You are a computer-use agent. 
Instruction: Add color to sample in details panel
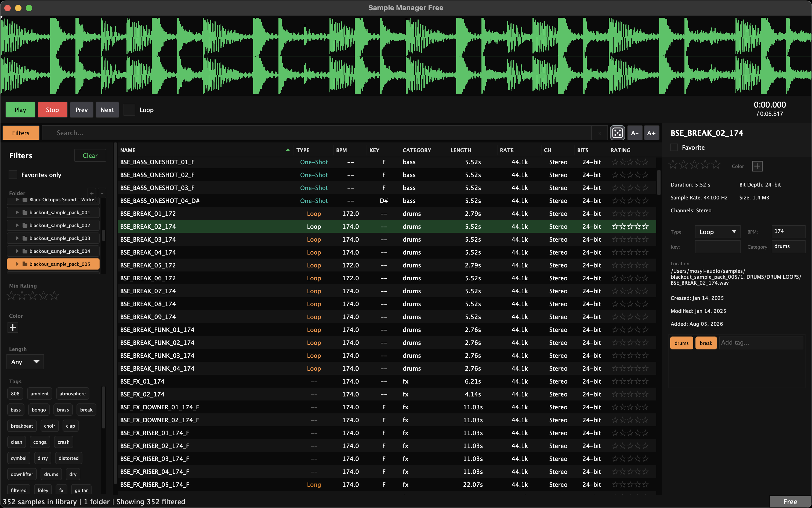click(x=757, y=166)
